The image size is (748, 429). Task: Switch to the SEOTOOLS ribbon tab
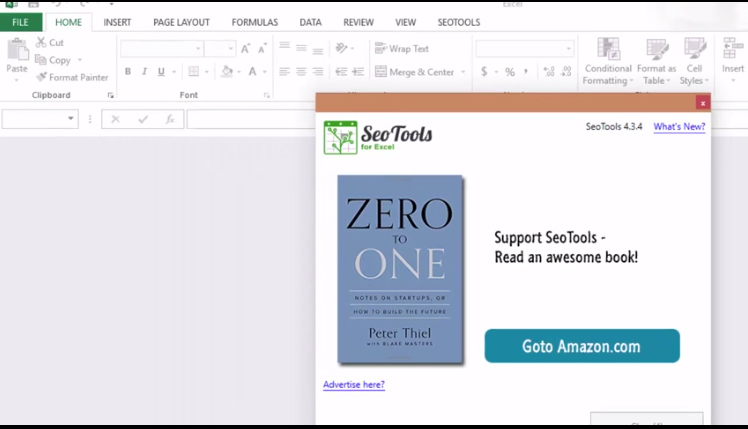pyautogui.click(x=458, y=22)
